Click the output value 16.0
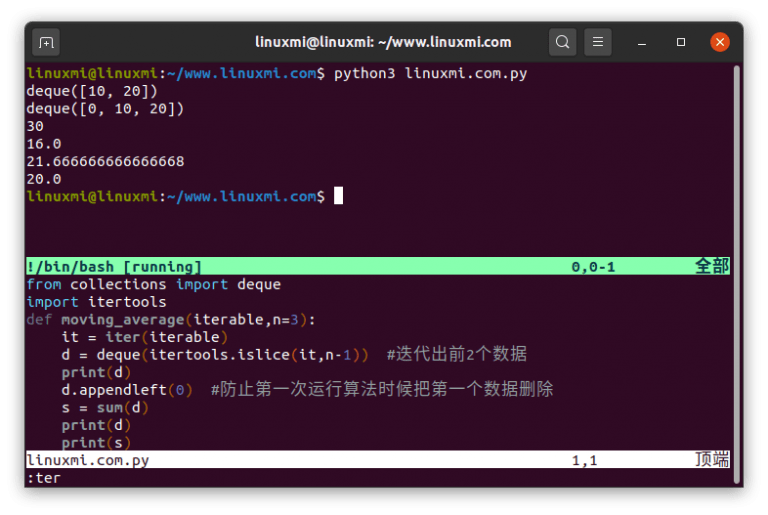768x515 pixels. pos(44,144)
